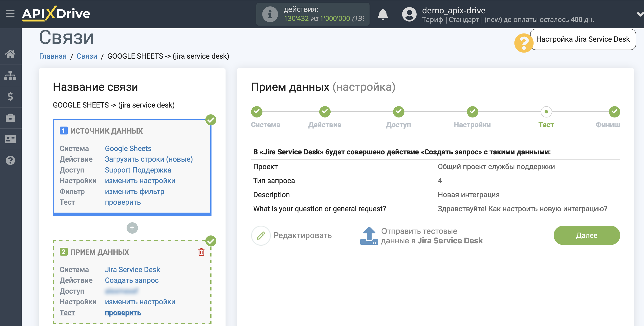644x326 pixels.
Task: Open briefcase icon in sidebar
Action: 10,118
